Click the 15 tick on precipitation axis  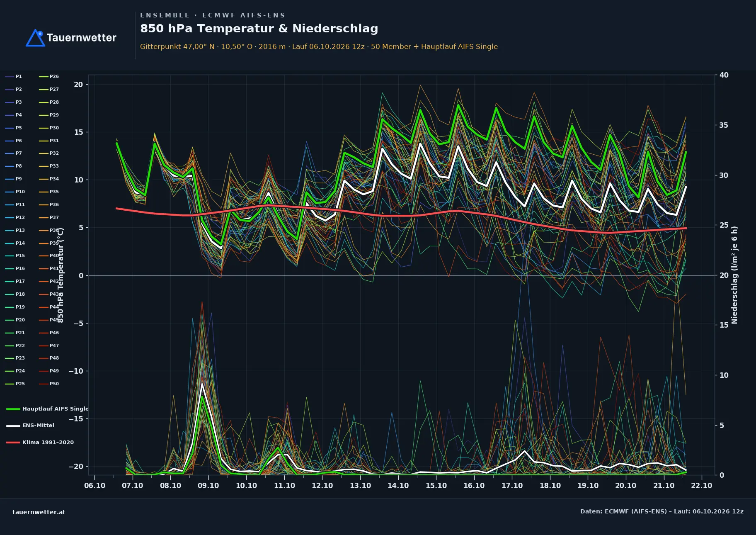point(724,325)
